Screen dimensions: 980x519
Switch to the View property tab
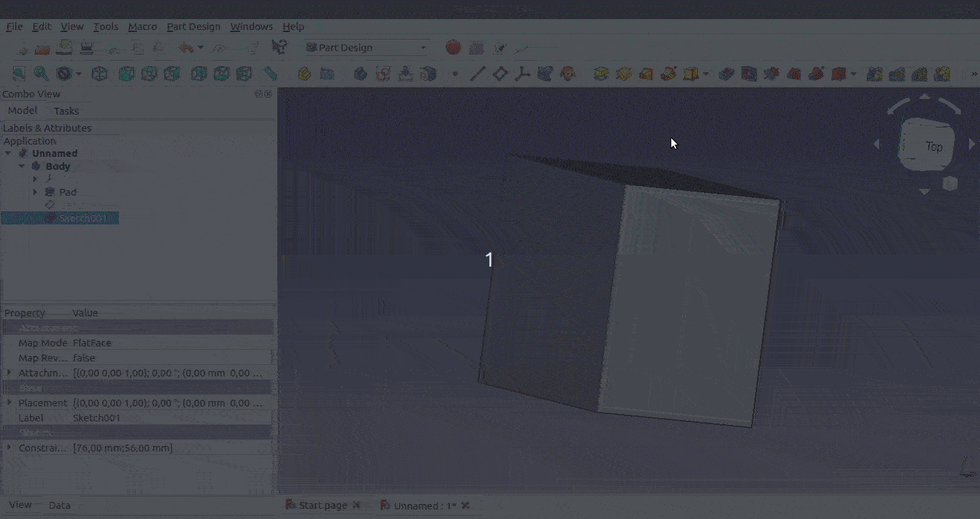pyautogui.click(x=20, y=505)
